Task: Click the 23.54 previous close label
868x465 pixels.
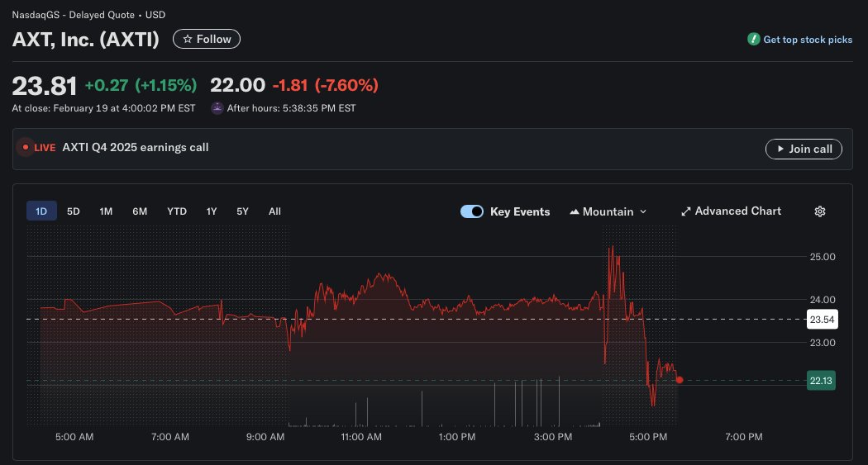Action: tap(822, 319)
